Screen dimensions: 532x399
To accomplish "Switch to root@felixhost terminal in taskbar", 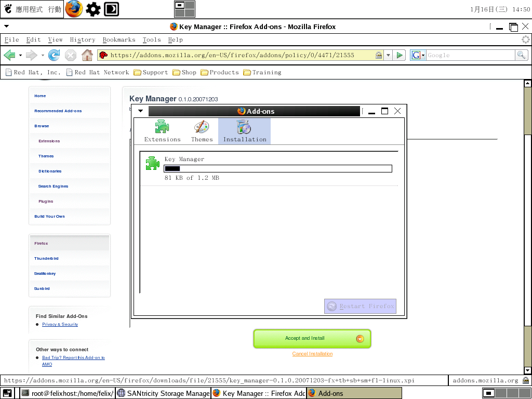I will (67, 393).
